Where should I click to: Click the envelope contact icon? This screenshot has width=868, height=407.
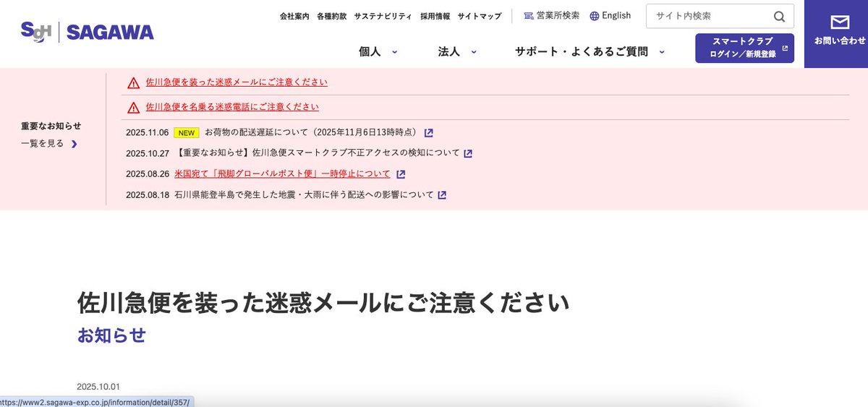[840, 22]
